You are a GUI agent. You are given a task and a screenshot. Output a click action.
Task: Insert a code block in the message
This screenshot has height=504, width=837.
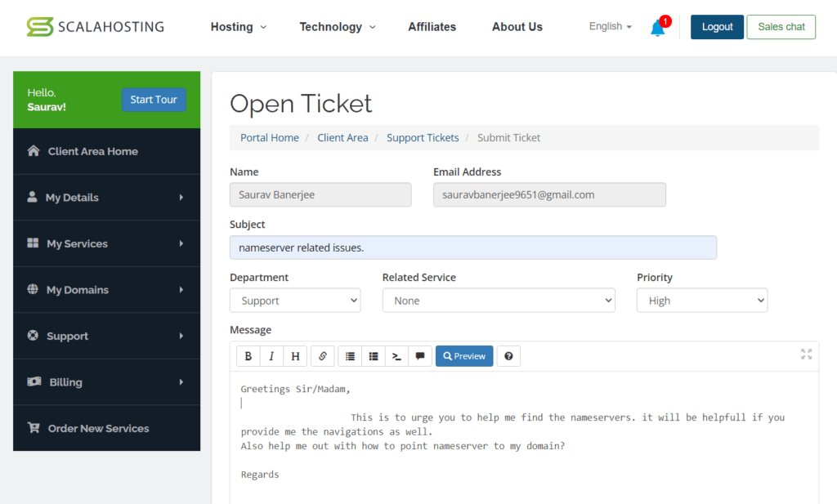(396, 355)
